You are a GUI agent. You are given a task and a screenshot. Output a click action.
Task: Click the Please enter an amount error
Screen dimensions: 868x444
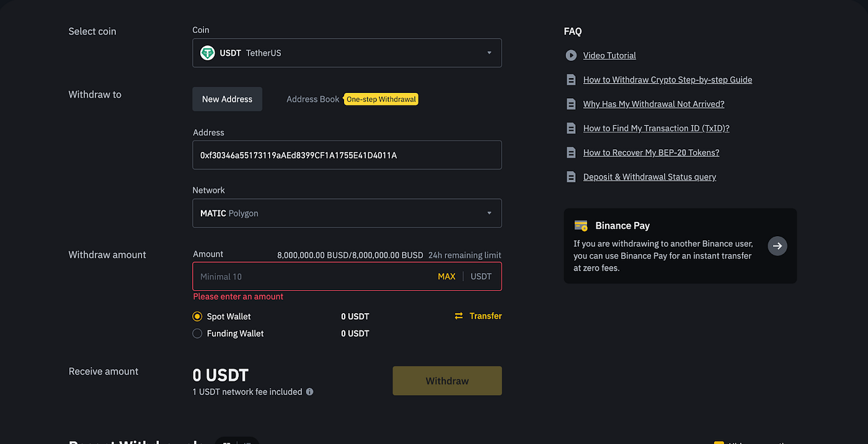[238, 297]
